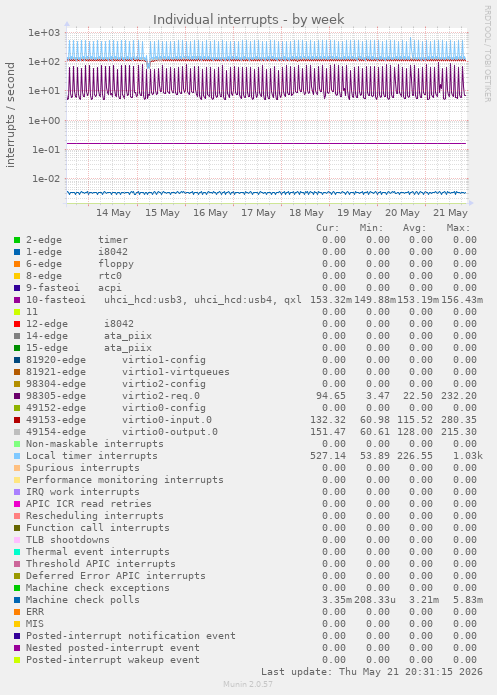Click the orange ERR legend swatch

17,612
